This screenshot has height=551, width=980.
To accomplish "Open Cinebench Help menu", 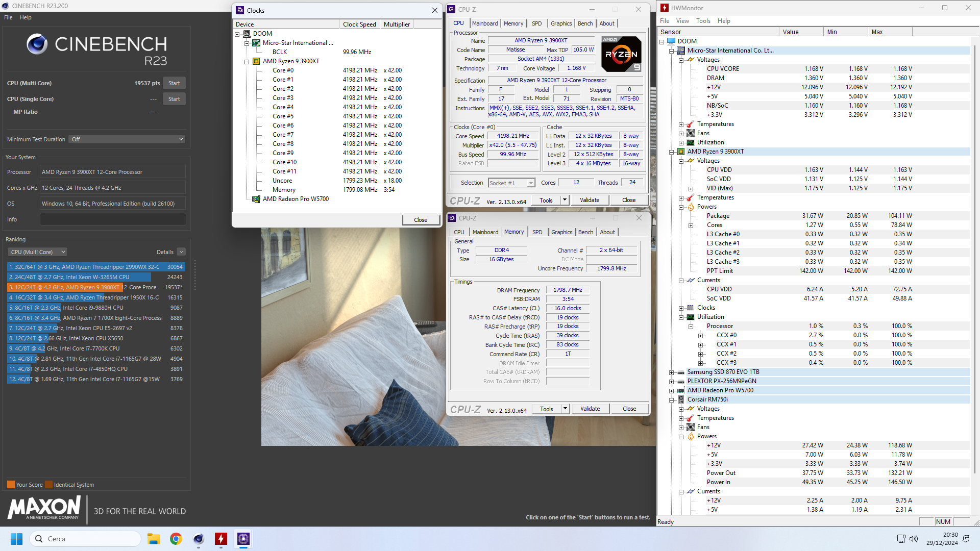I will point(26,17).
